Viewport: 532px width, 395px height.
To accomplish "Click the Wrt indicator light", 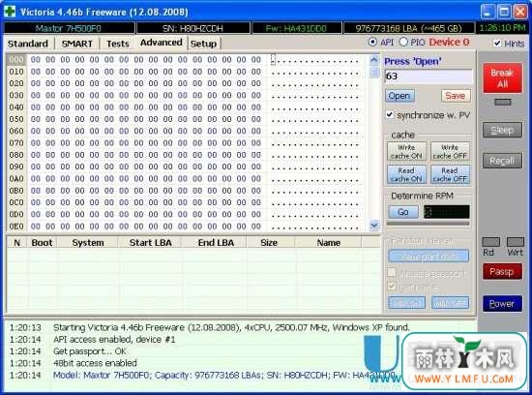I will pos(515,242).
